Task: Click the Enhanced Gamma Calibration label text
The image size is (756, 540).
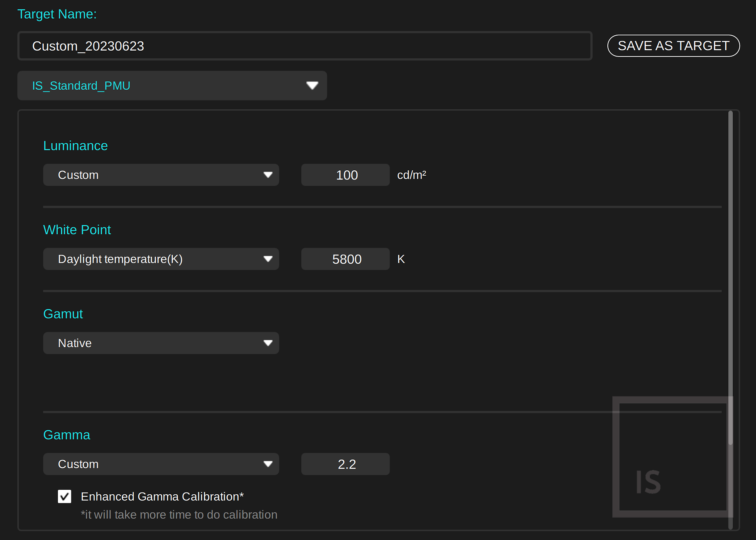Action: [x=162, y=496]
